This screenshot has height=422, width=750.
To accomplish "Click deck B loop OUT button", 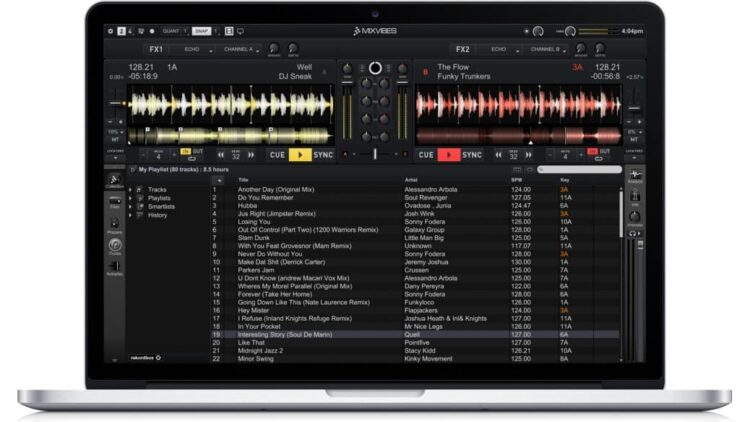I will coord(605,151).
